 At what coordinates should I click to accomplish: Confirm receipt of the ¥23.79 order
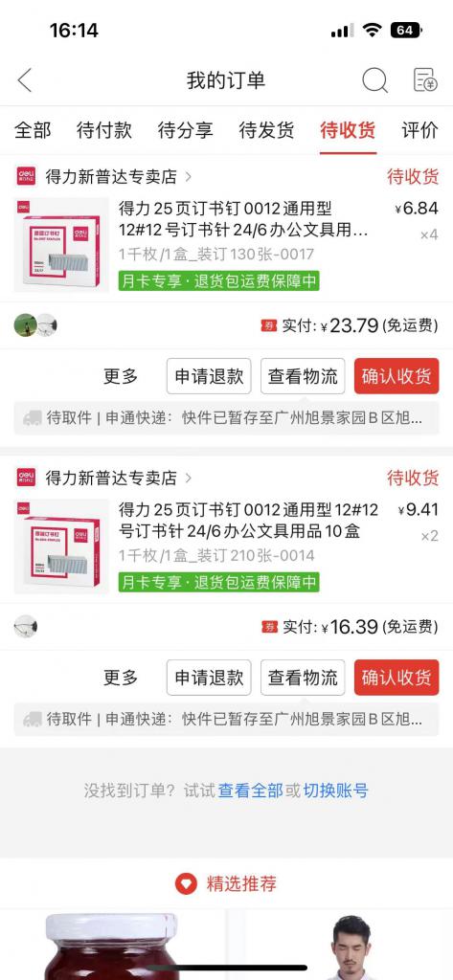tap(396, 376)
